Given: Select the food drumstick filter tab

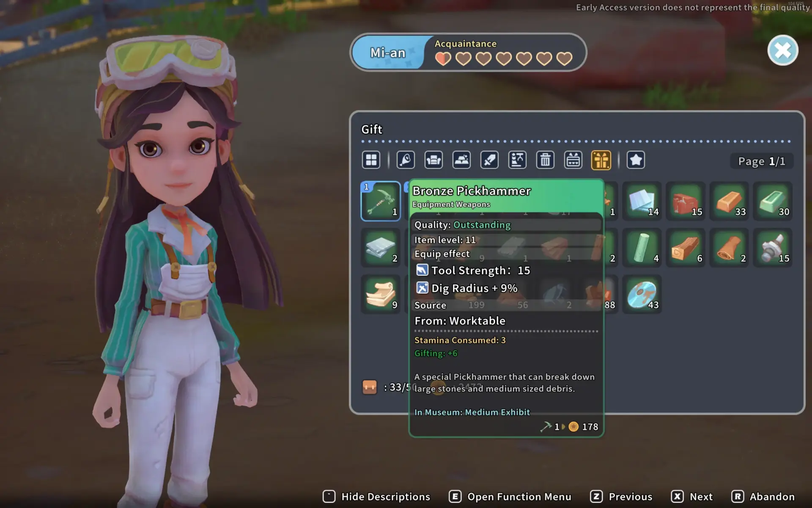Looking at the screenshot, I should pos(406,160).
